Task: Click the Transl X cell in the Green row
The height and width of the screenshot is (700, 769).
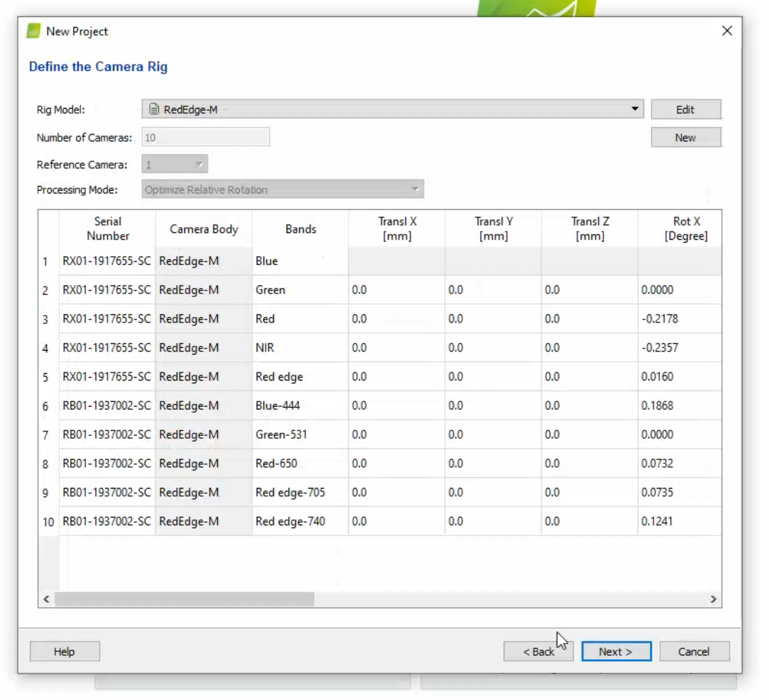Action: pos(397,290)
